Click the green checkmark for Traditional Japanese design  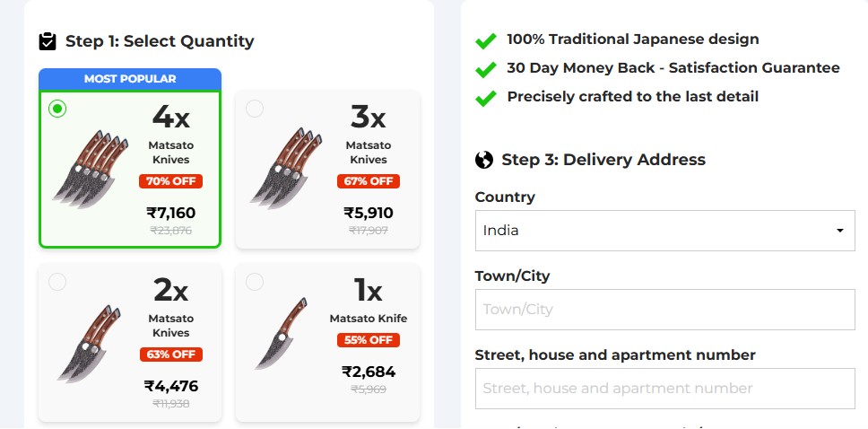[486, 40]
